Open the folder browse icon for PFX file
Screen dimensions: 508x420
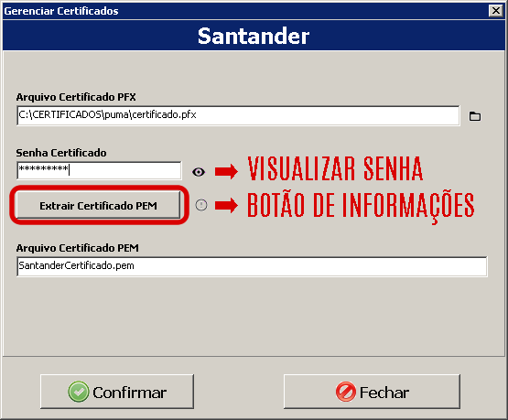pos(475,116)
